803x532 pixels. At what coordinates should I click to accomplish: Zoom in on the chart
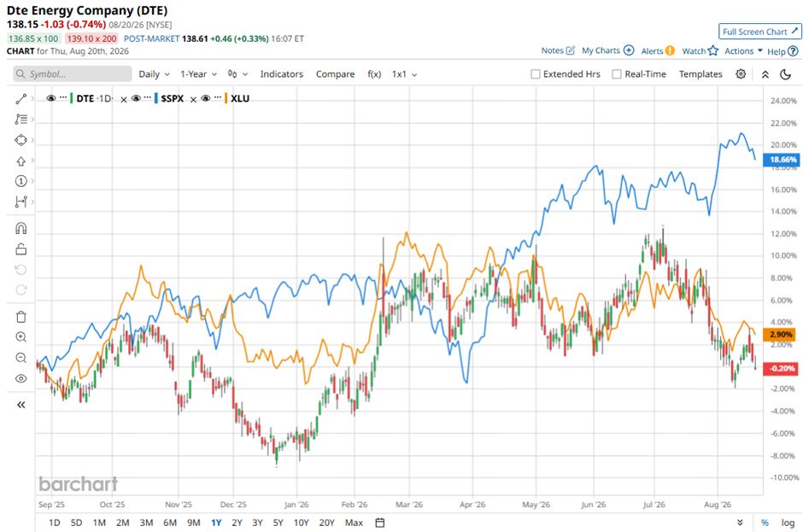click(x=21, y=337)
